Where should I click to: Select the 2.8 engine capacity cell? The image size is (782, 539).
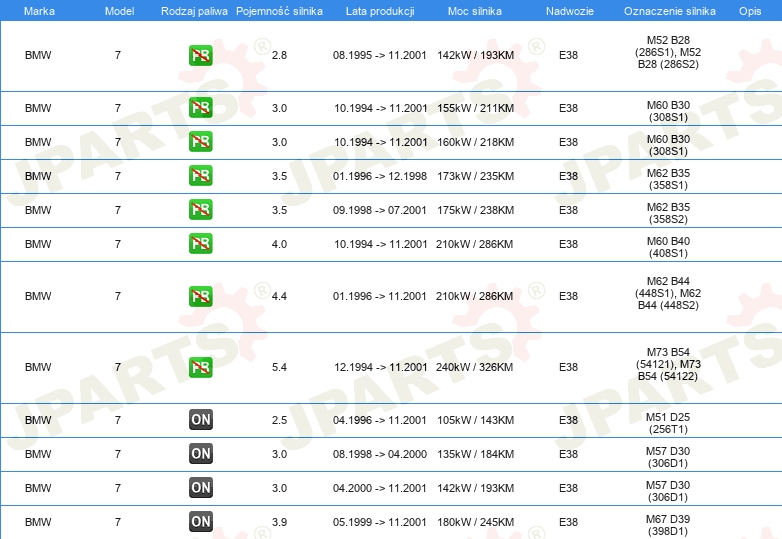(279, 55)
